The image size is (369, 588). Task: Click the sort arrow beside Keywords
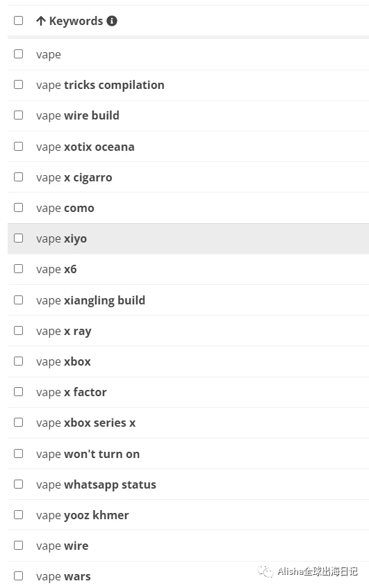[x=41, y=21]
